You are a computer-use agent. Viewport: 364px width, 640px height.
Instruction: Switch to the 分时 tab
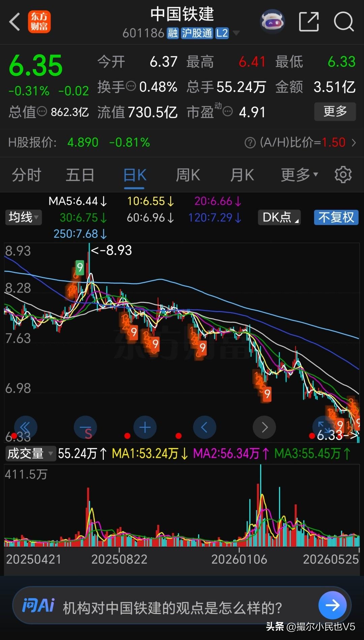point(27,175)
